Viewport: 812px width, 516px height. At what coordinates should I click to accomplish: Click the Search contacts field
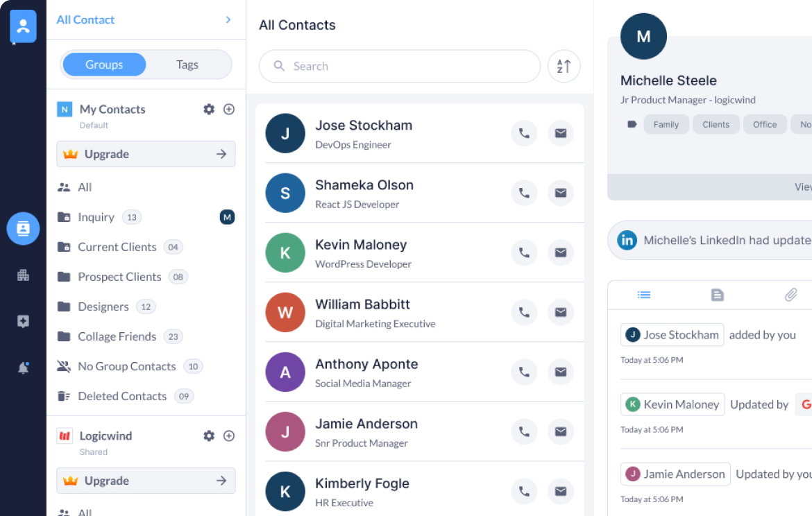[x=399, y=67]
